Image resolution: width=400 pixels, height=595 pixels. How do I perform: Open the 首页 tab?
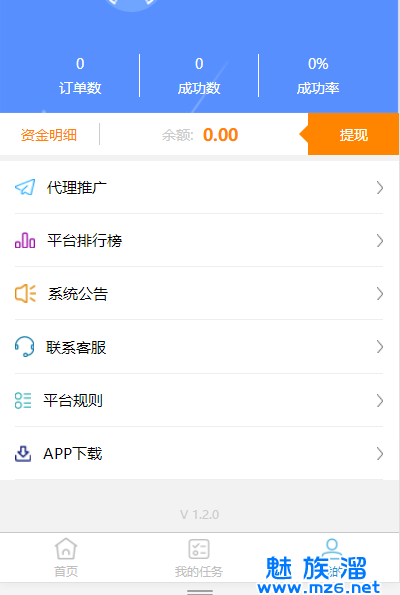[x=66, y=557]
